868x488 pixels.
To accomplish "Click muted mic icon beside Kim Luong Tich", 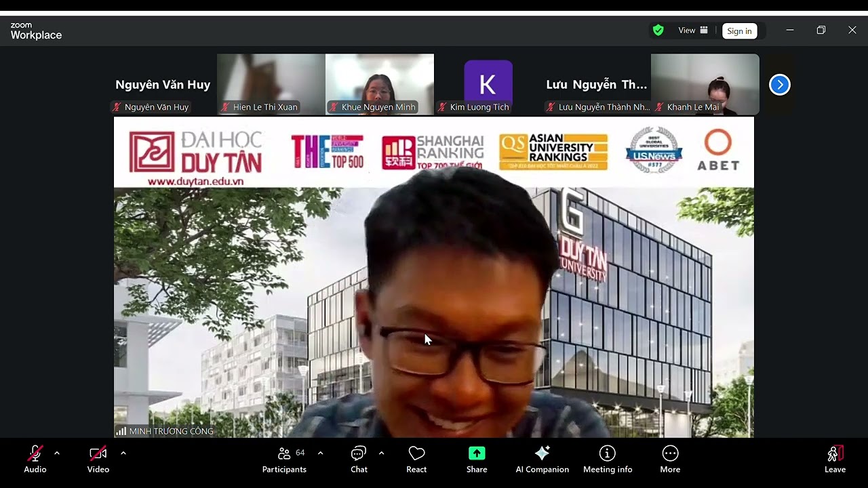I will 442,107.
